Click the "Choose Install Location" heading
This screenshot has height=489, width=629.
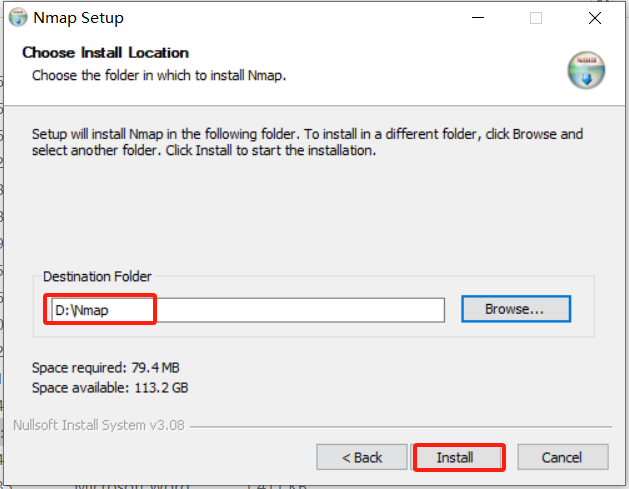[x=105, y=52]
